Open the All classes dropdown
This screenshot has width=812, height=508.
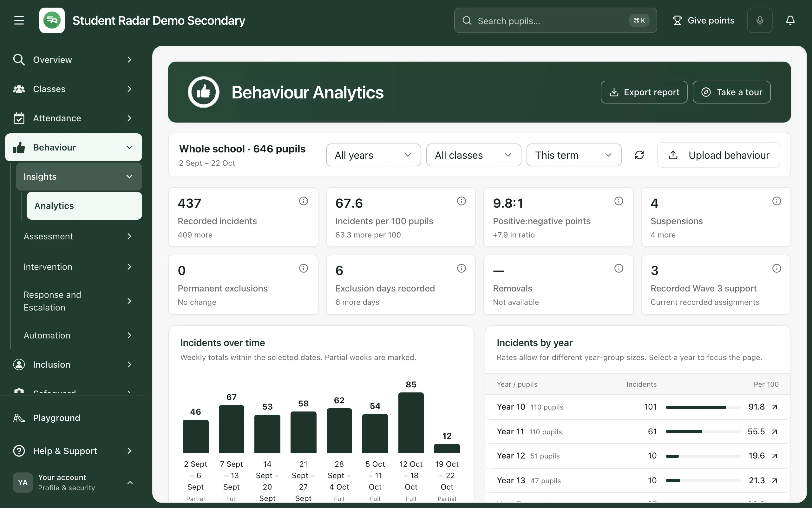474,155
